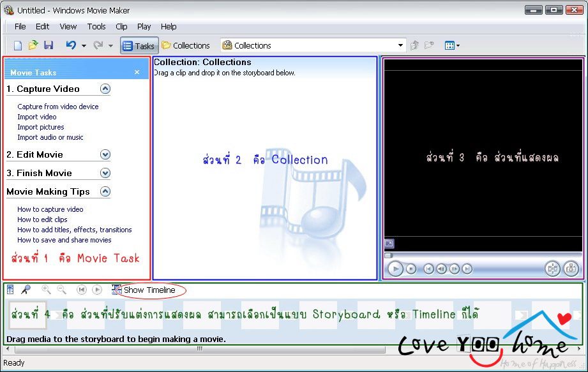
Task: Collapse the Movie Making Tips section
Action: 105,191
